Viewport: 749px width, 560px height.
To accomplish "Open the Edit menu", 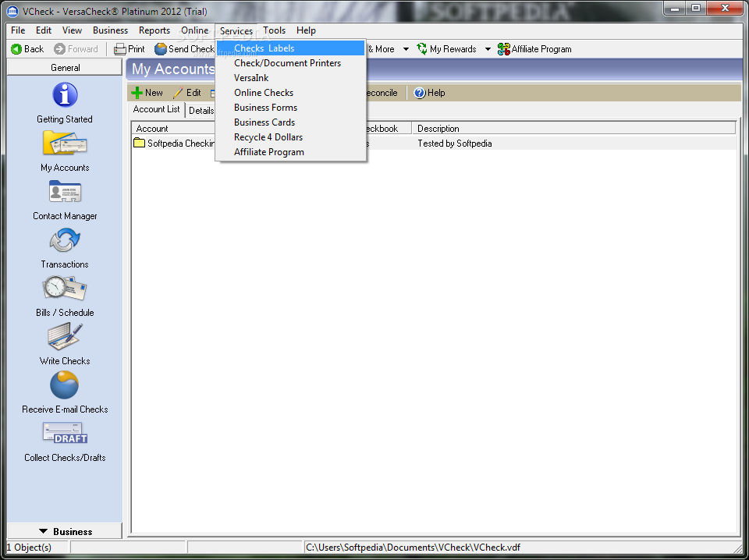I will point(44,30).
